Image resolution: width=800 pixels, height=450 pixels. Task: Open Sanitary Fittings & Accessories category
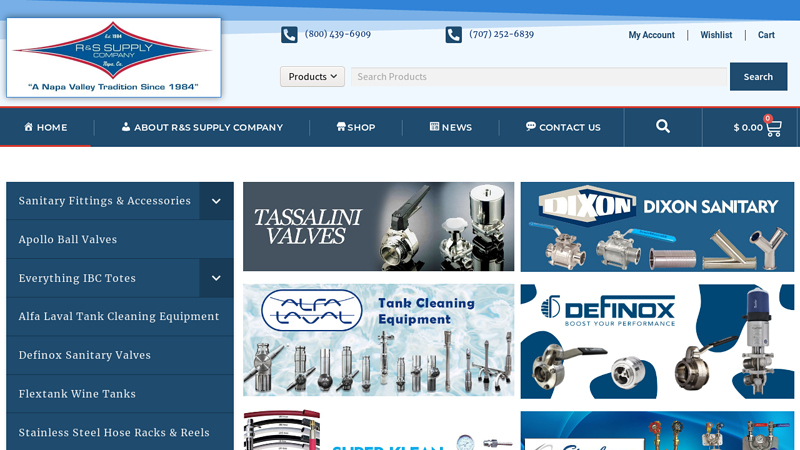click(x=105, y=201)
